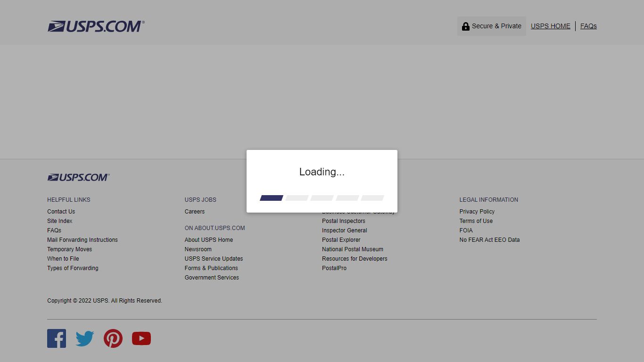The width and height of the screenshot is (644, 362).
Task: Click the HELPFUL LINKS heading
Action: [x=69, y=200]
